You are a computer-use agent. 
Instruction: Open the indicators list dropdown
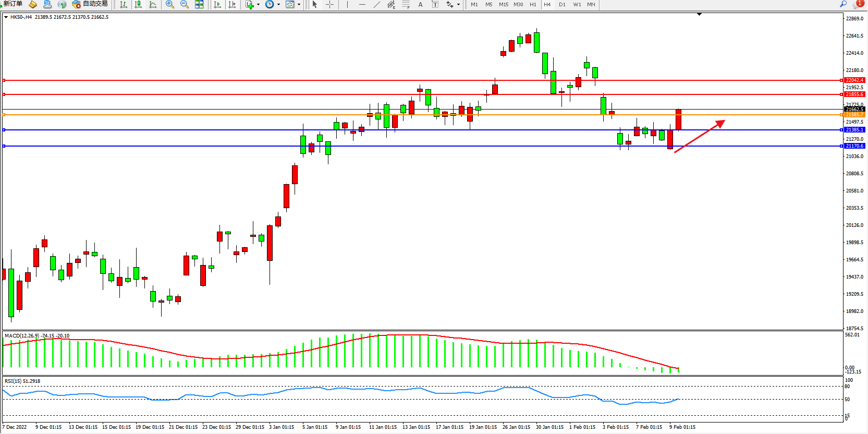click(252, 5)
